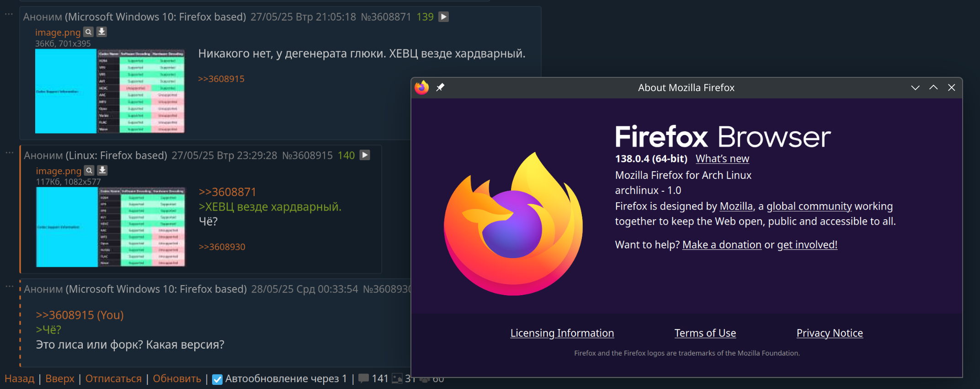Viewport: 980px width, 389px height.
Task: Open the Privacy Notice link
Action: pos(830,333)
